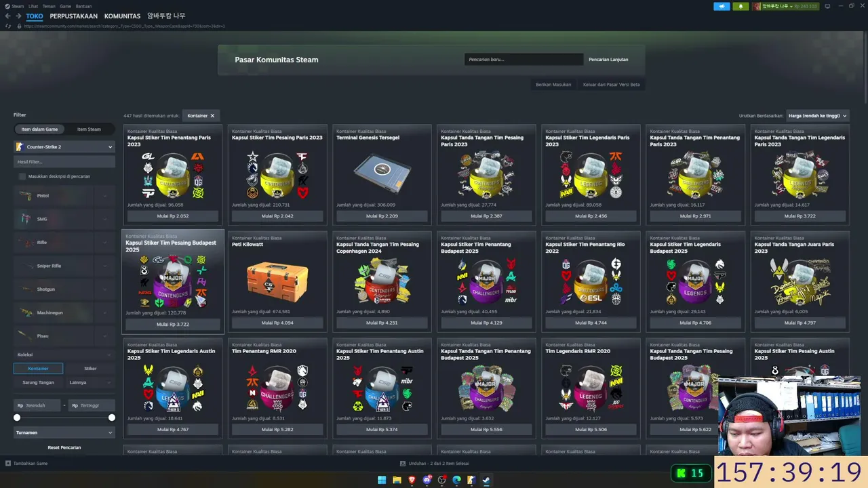The image size is (868, 488).
Task: Toggle the Stiker type filter
Action: pyautogui.click(x=90, y=369)
